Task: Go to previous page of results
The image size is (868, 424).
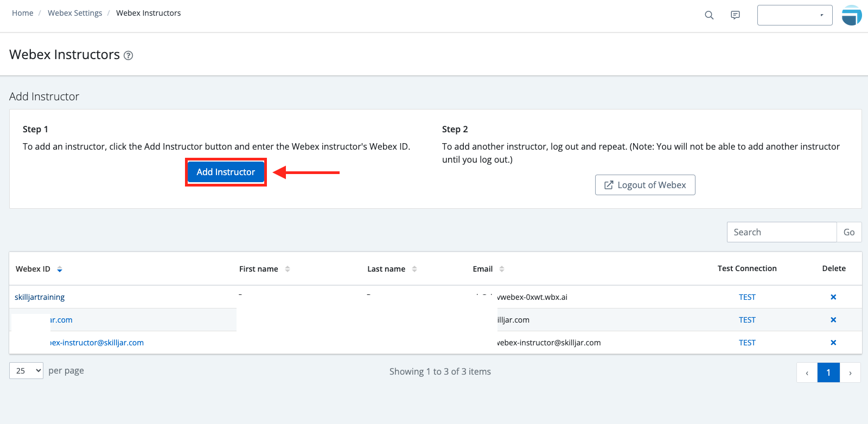Action: [807, 372]
